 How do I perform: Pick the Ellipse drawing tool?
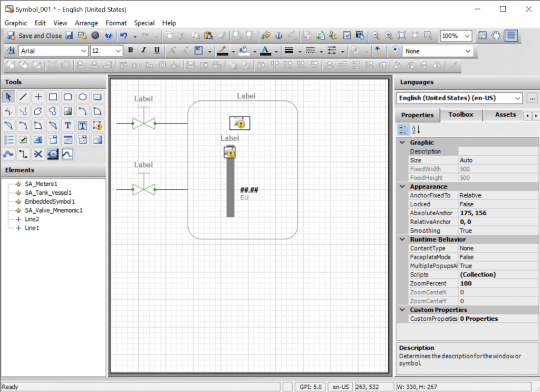coord(83,97)
